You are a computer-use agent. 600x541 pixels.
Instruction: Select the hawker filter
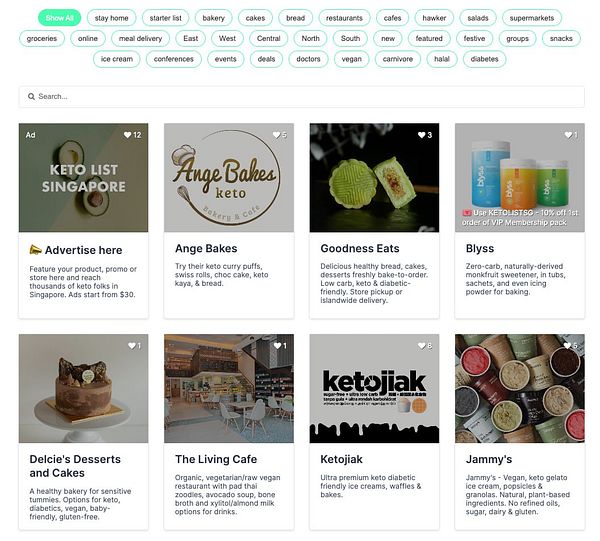point(434,18)
